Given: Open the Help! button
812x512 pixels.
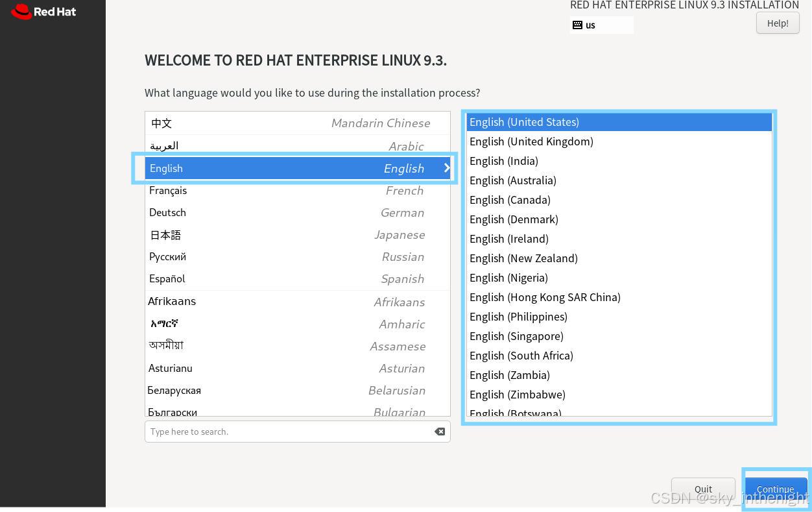Looking at the screenshot, I should [x=778, y=23].
